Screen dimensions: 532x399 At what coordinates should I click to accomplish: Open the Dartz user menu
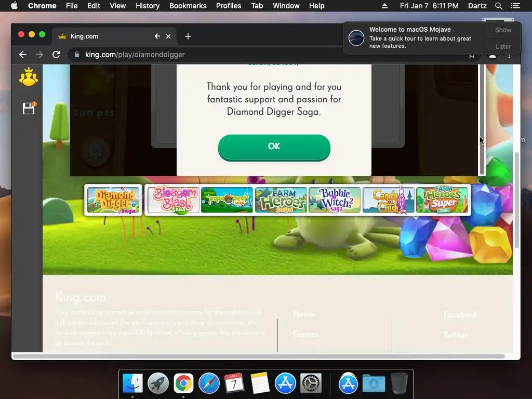pyautogui.click(x=477, y=6)
